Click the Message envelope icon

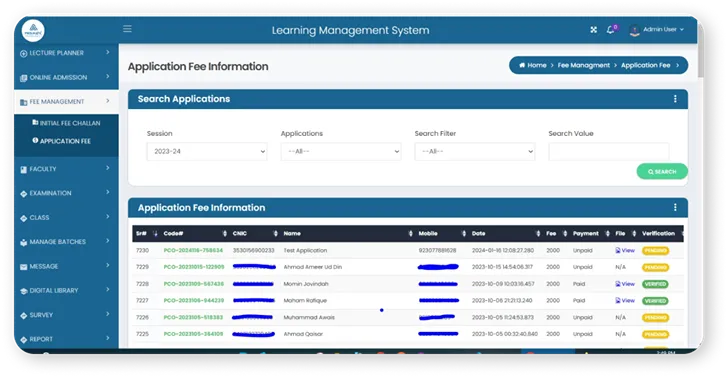click(x=24, y=267)
